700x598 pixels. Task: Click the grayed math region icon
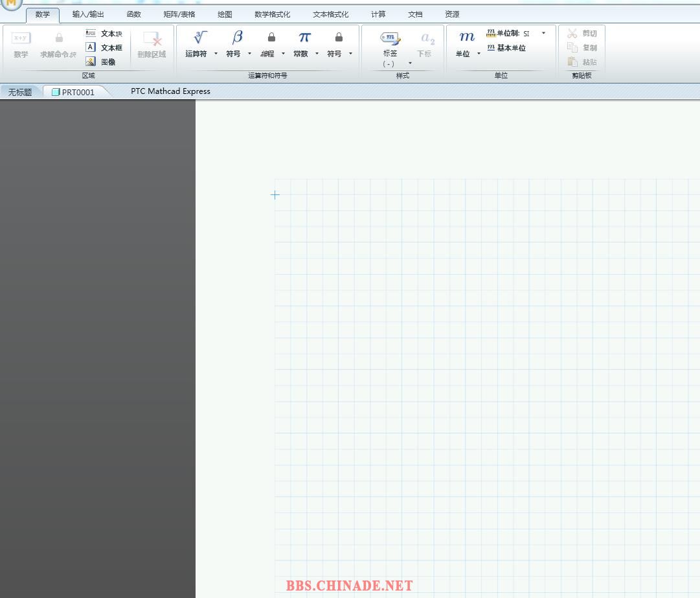(x=21, y=38)
